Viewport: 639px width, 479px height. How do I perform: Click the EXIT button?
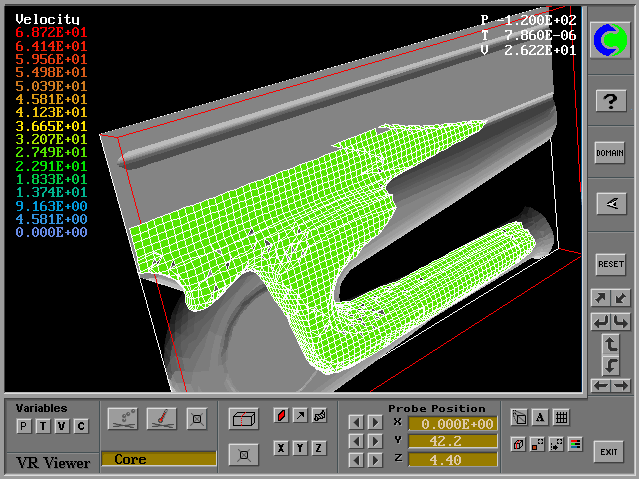pyautogui.click(x=609, y=452)
